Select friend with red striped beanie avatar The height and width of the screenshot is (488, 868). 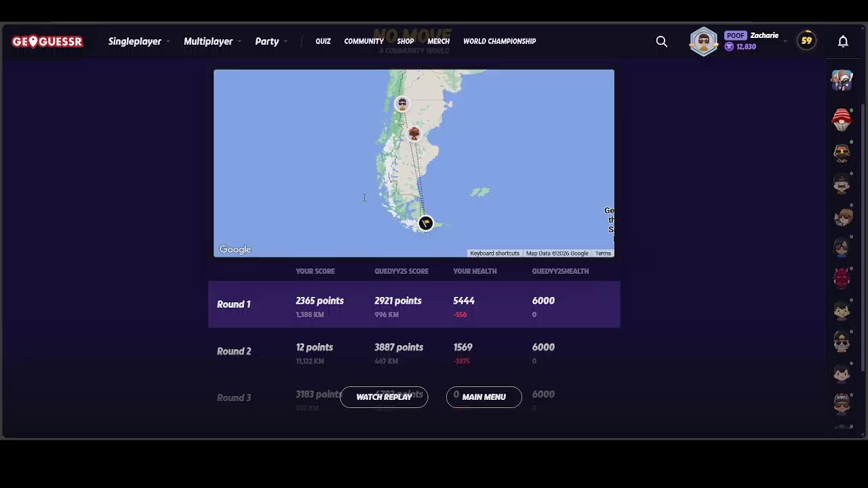click(x=842, y=119)
